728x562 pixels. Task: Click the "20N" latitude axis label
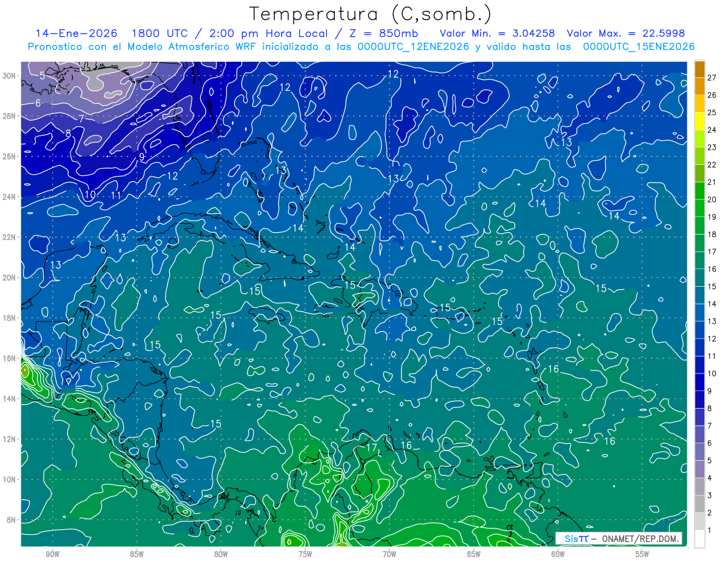click(10, 278)
